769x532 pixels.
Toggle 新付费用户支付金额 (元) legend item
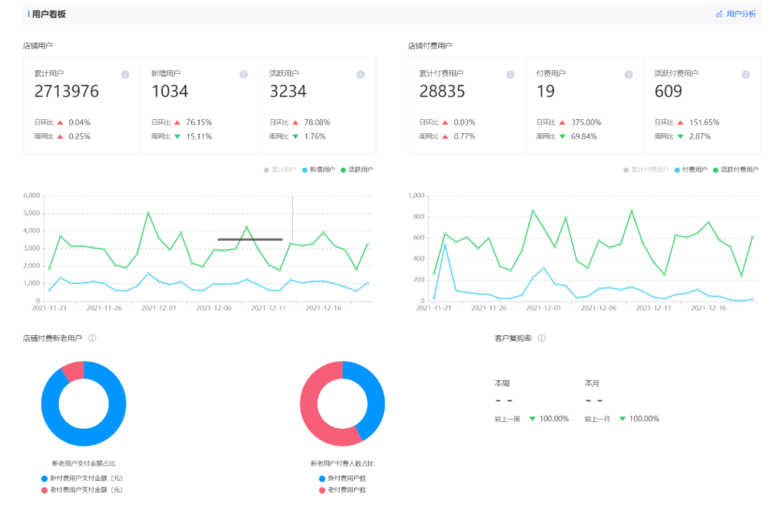(x=82, y=478)
